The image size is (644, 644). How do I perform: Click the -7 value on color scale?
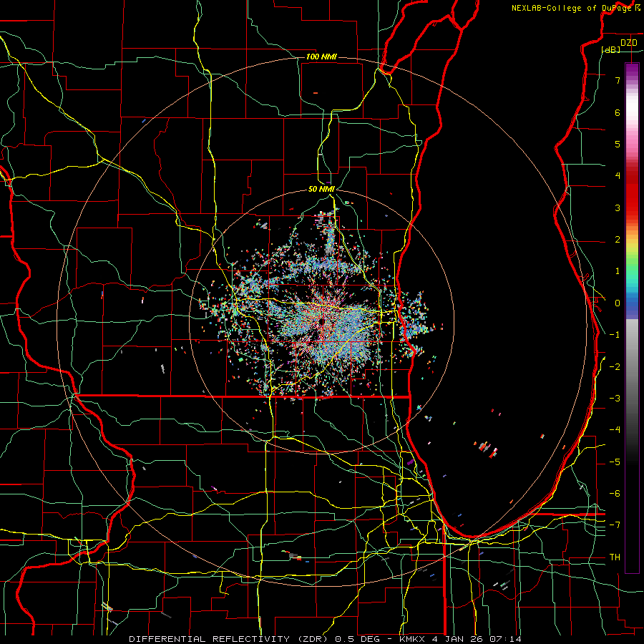pos(615,525)
